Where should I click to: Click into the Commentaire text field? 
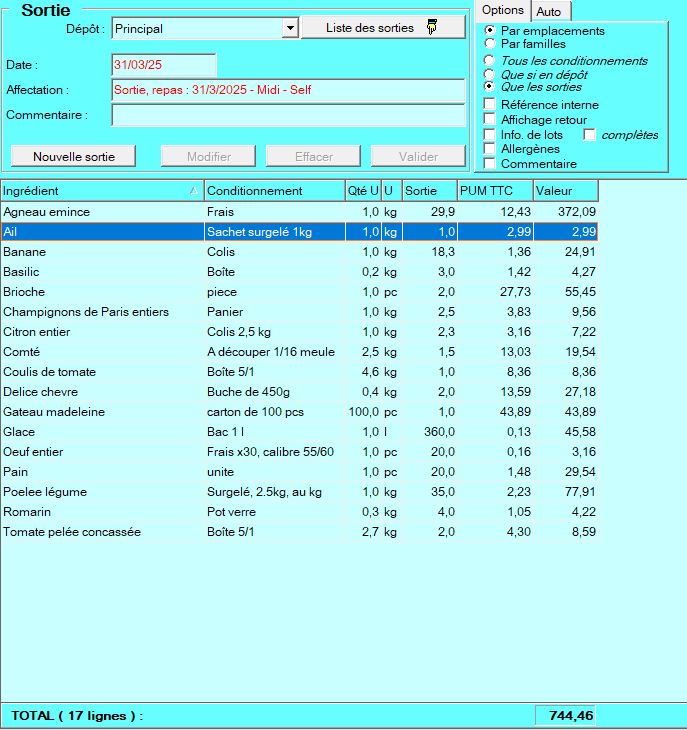coord(288,115)
